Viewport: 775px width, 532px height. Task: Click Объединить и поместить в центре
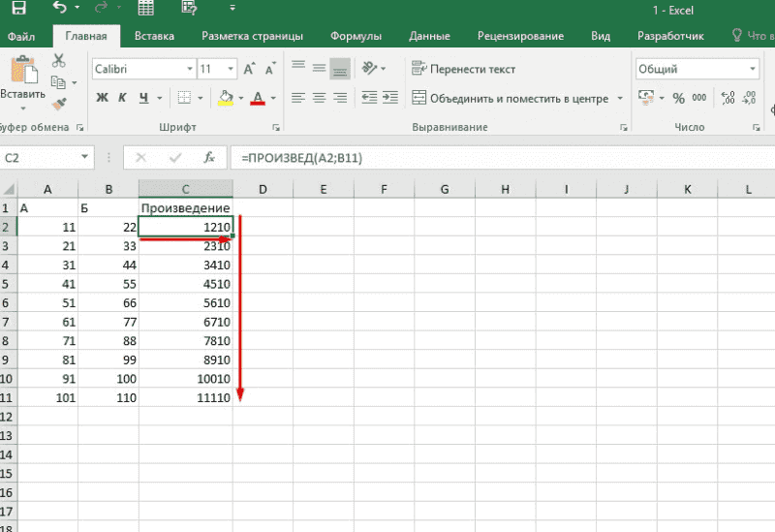pos(510,98)
